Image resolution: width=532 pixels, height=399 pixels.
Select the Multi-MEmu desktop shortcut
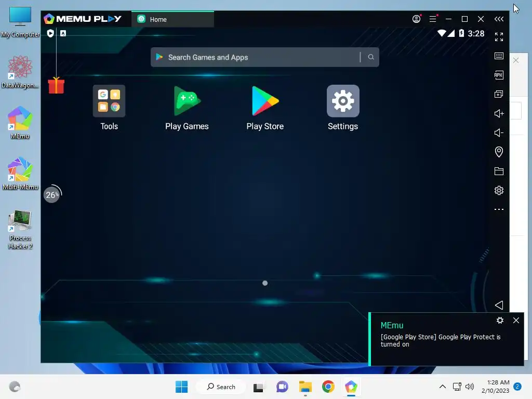[x=20, y=174]
